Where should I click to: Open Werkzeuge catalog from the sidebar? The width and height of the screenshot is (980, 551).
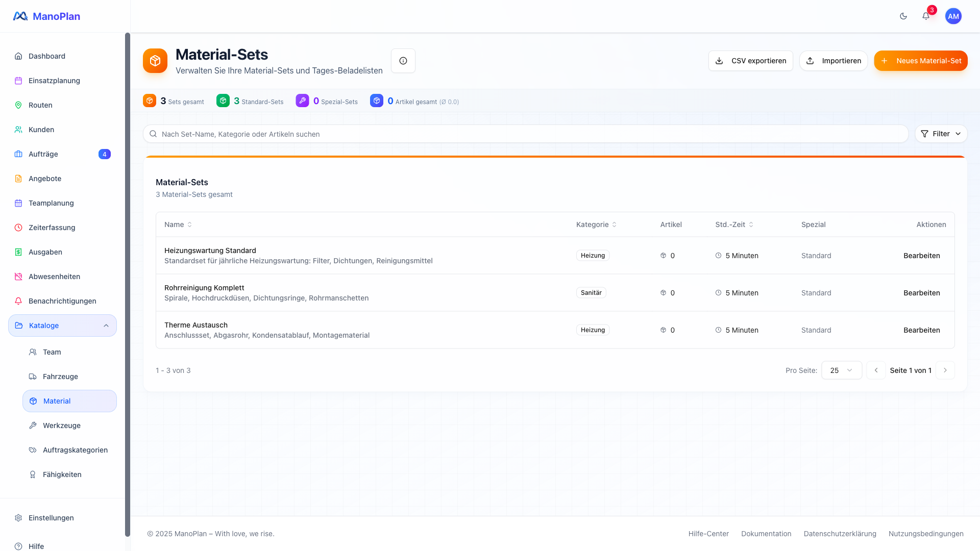tap(61, 425)
